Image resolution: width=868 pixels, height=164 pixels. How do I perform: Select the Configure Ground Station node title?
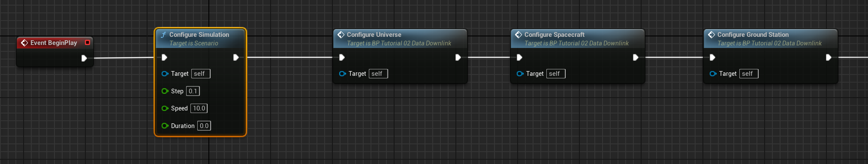tap(753, 35)
